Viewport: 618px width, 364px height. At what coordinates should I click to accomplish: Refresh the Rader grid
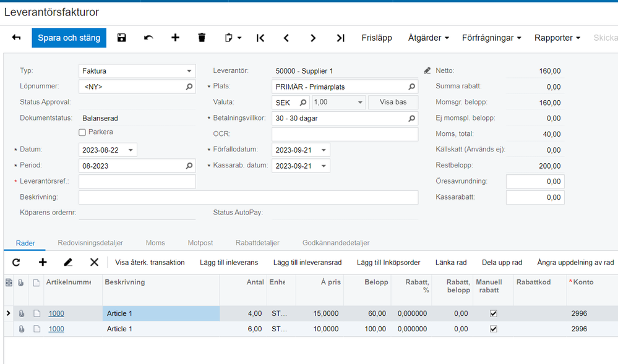pos(16,263)
